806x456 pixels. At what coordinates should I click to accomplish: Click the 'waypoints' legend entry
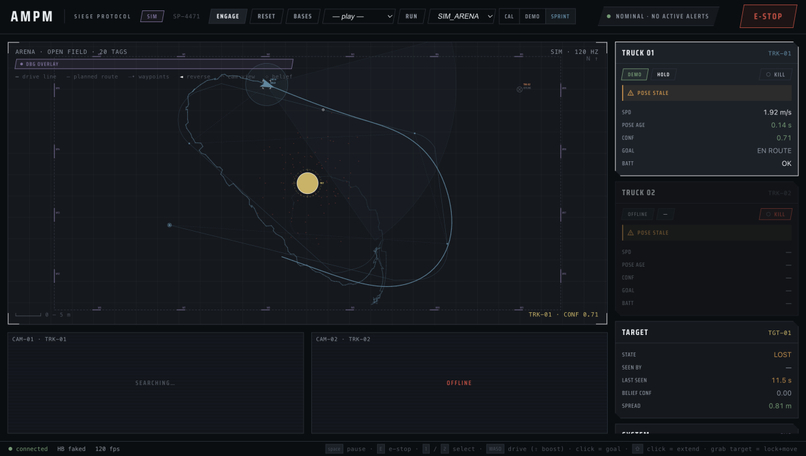tap(149, 77)
